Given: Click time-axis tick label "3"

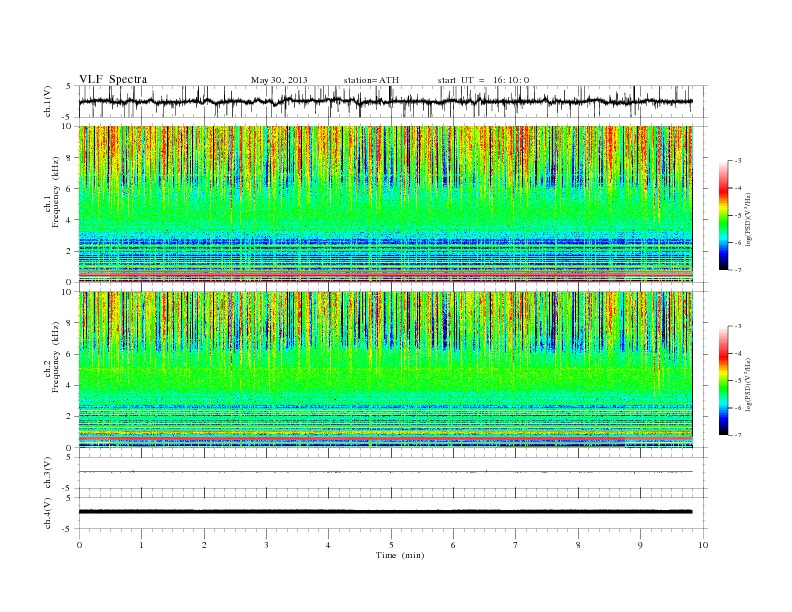Looking at the screenshot, I should tap(266, 545).
